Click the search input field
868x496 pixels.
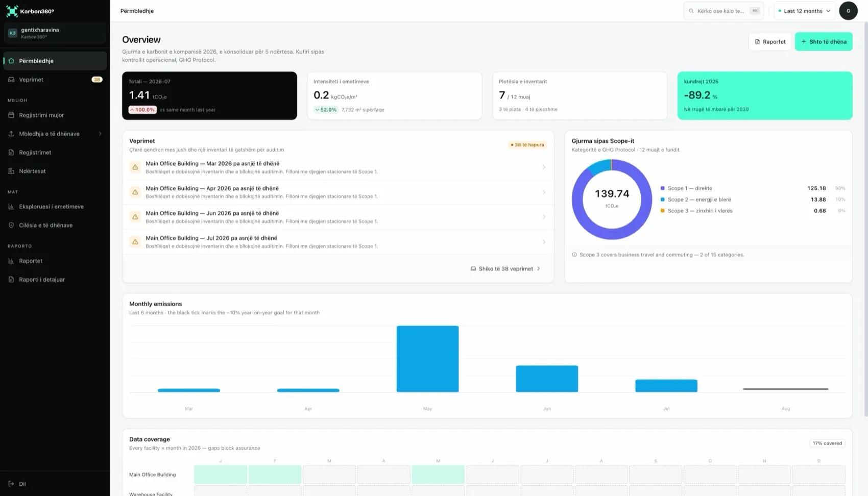pyautogui.click(x=724, y=11)
